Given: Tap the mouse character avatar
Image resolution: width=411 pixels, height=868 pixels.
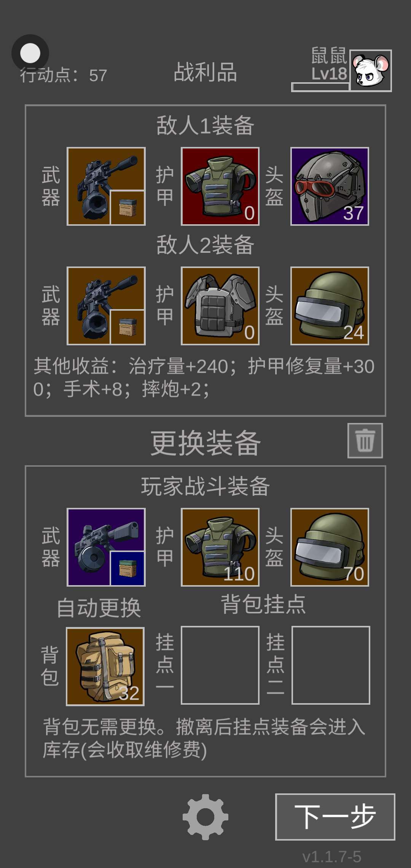Looking at the screenshot, I should point(371,71).
